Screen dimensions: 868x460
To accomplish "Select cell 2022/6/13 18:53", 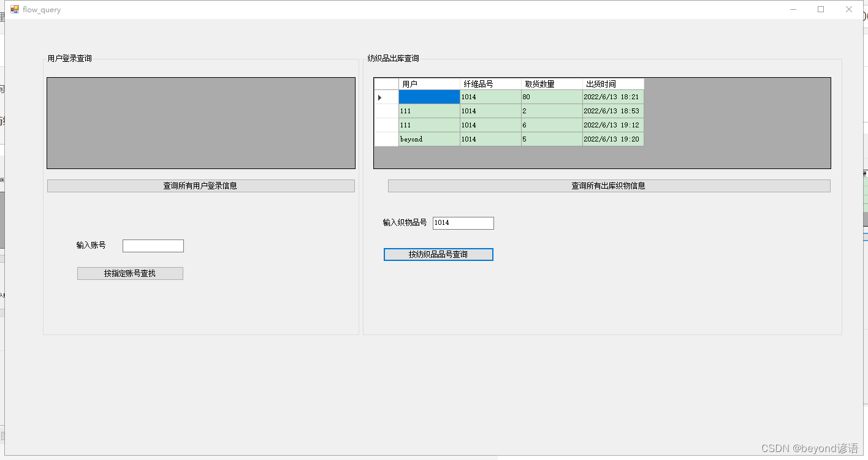I will pyautogui.click(x=613, y=111).
